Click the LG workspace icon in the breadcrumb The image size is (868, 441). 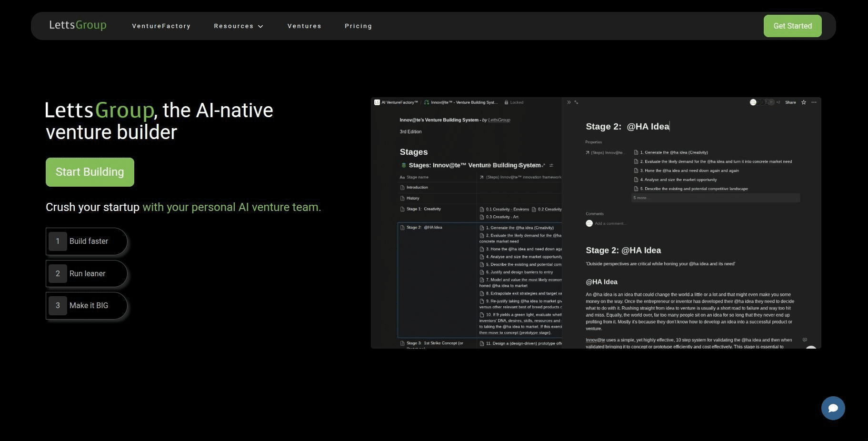coord(378,102)
